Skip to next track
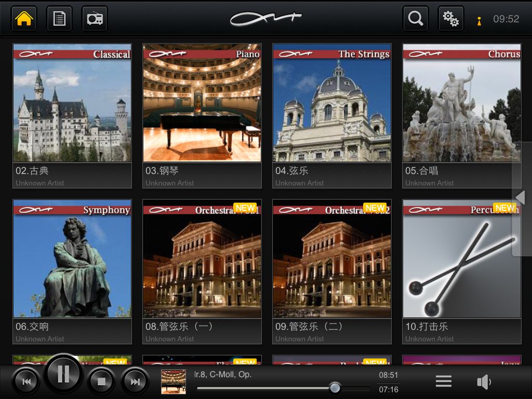This screenshot has height=399, width=532. pyautogui.click(x=136, y=382)
